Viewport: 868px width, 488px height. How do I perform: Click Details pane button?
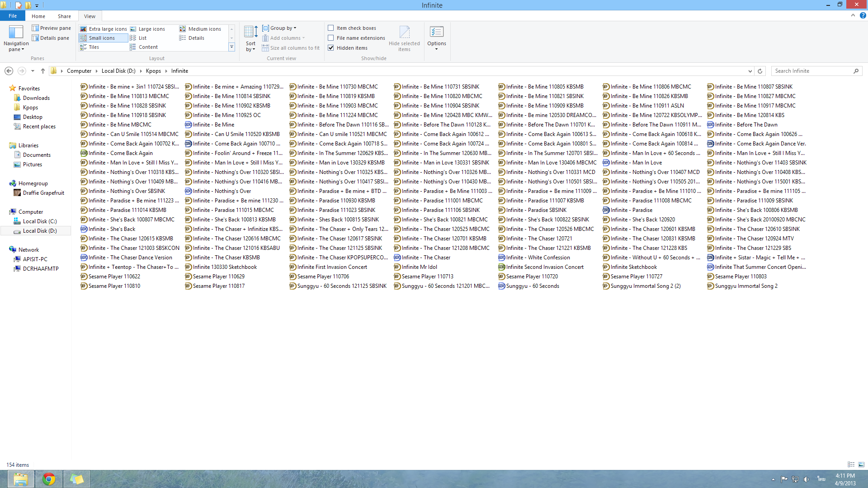pos(51,38)
